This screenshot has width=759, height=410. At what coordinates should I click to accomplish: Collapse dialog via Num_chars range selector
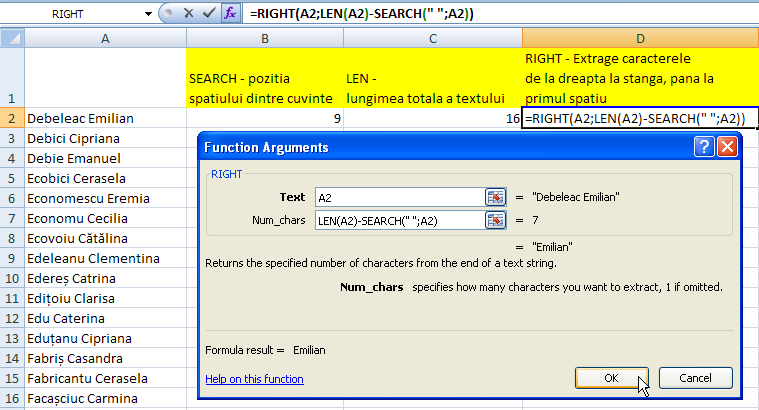(x=495, y=220)
